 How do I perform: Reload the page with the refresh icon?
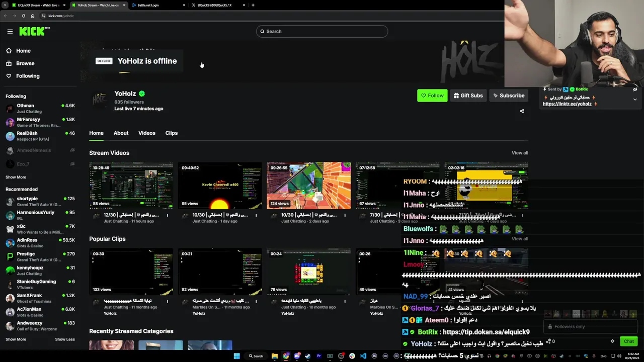tap(23, 16)
